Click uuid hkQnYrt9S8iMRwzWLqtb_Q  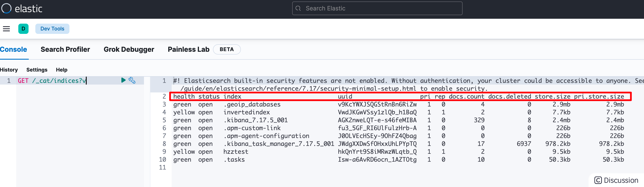(x=377, y=152)
